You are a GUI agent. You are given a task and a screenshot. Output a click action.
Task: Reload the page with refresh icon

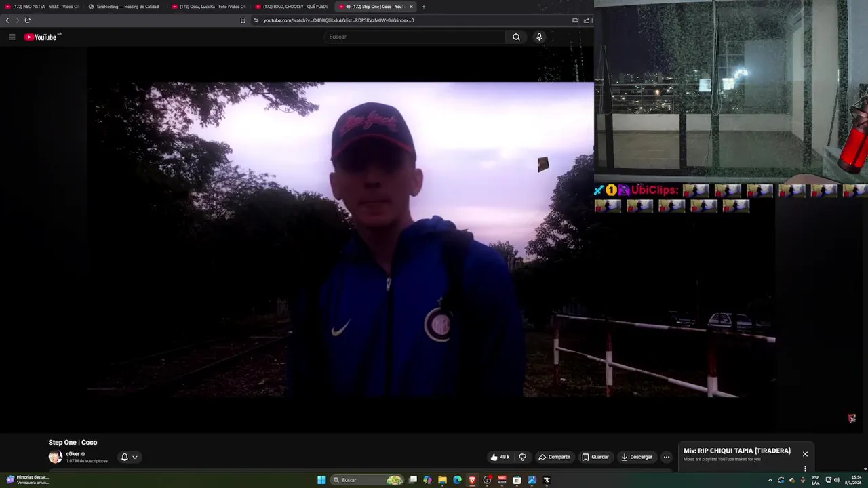(x=28, y=20)
